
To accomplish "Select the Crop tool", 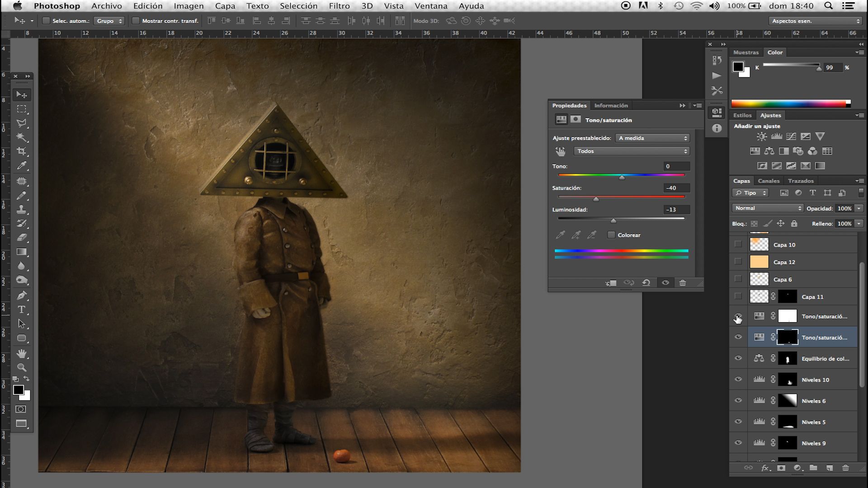I will pos(21,151).
